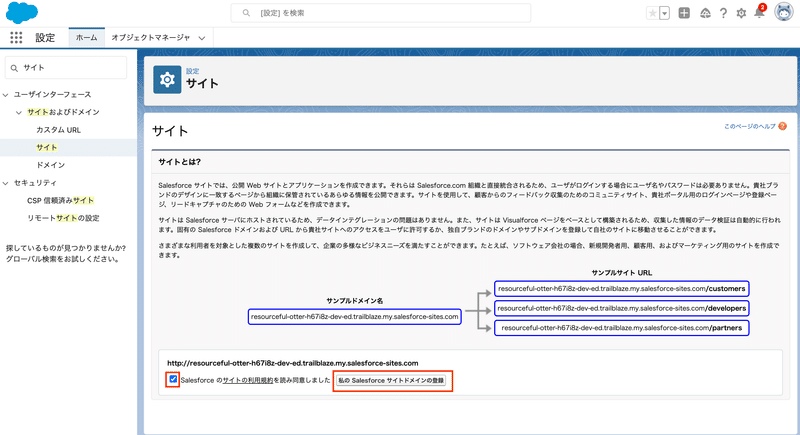Open the help question mark icon
The height and width of the screenshot is (435, 800).
[x=723, y=13]
